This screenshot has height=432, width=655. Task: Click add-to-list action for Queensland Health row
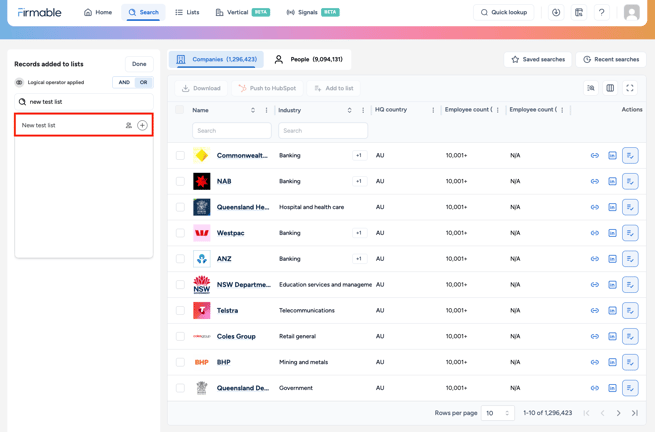click(x=630, y=207)
